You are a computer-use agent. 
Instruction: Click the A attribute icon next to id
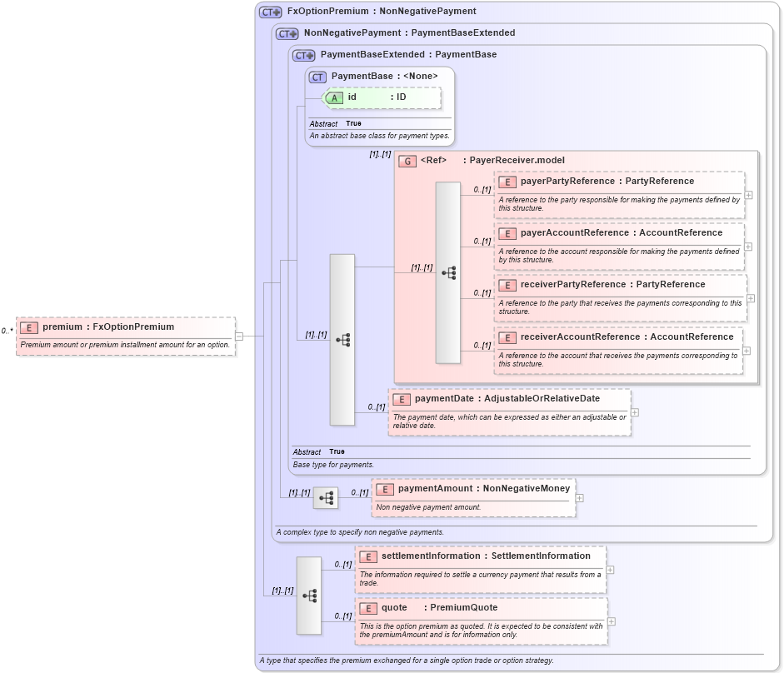333,97
